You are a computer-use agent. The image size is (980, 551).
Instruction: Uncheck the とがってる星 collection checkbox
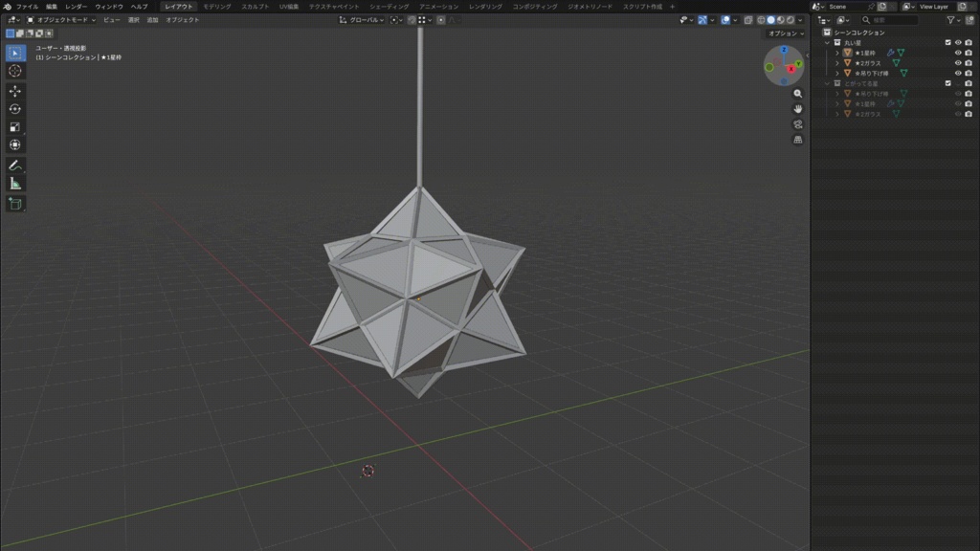948,83
